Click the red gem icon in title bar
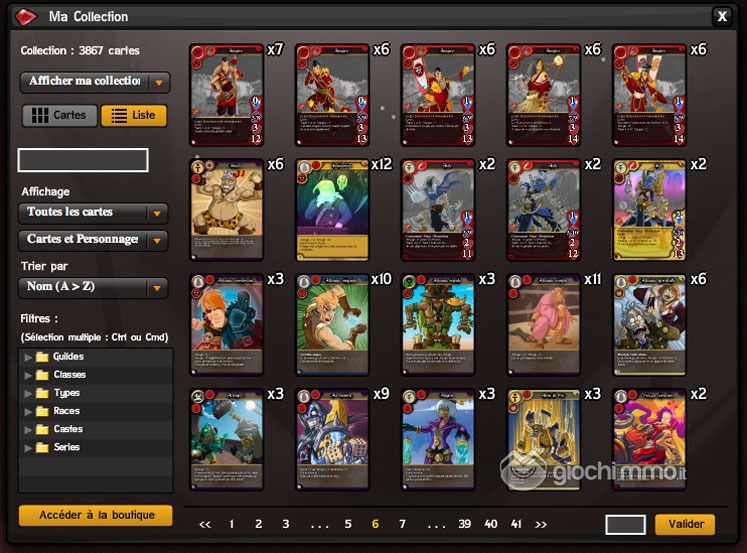This screenshot has width=747, height=553. click(26, 17)
